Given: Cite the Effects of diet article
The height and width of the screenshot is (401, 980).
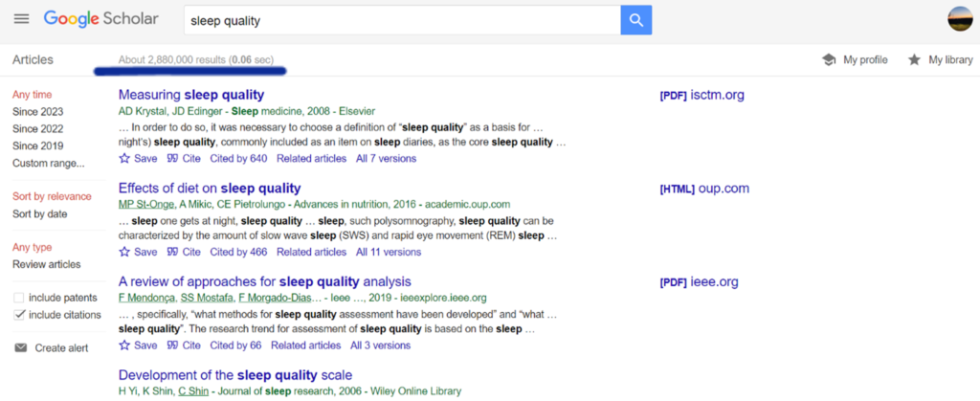Looking at the screenshot, I should pyautogui.click(x=184, y=253).
